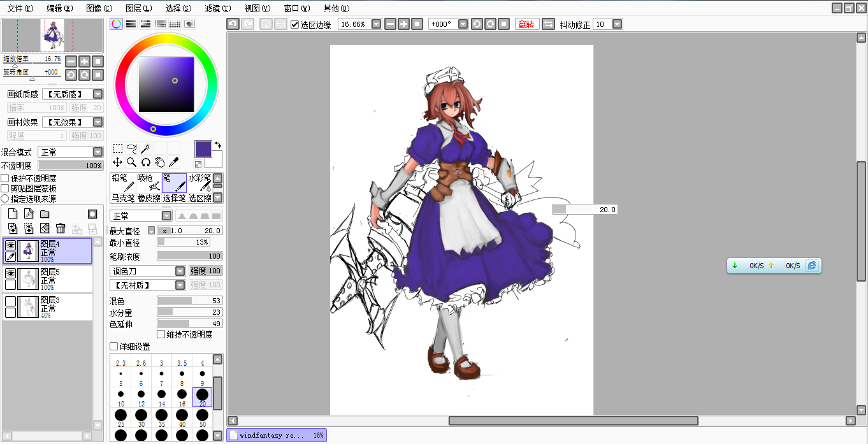Click the layer 不透明度 opacity slider

tap(70, 166)
